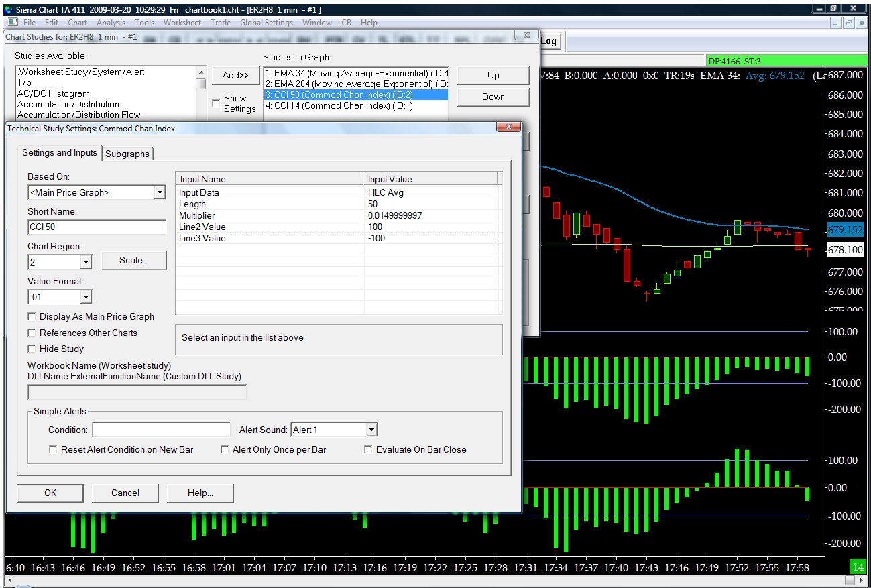
Task: Click the Log button
Action: coord(548,41)
